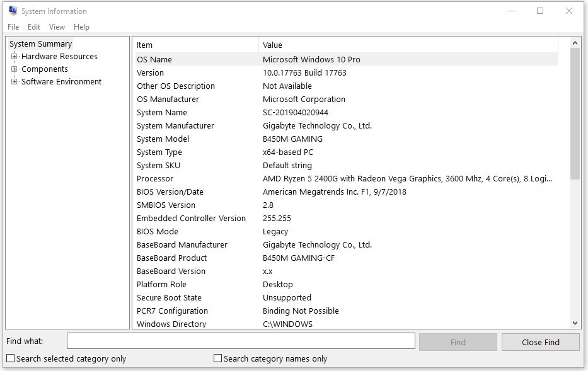Click the American Megatrends Inc. F1 value

335,192
